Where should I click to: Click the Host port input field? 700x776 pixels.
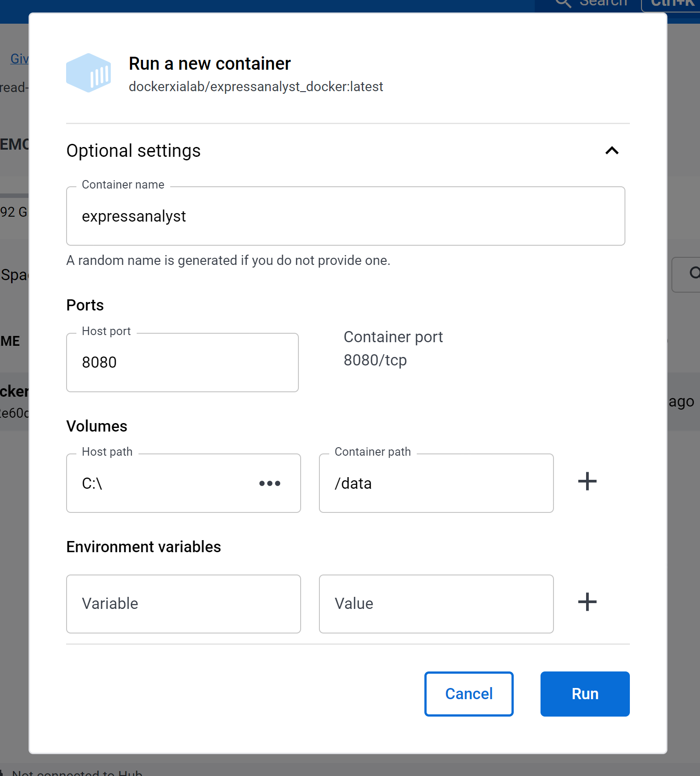pyautogui.click(x=182, y=362)
